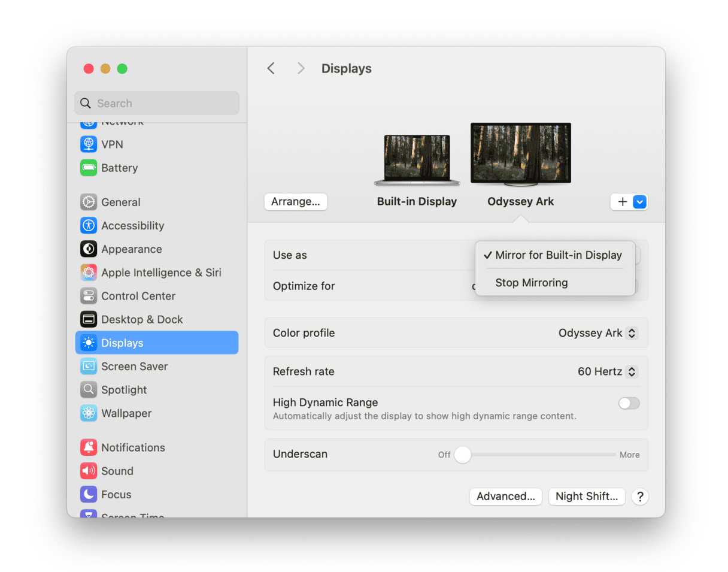Go to Control Center settings

157,296
